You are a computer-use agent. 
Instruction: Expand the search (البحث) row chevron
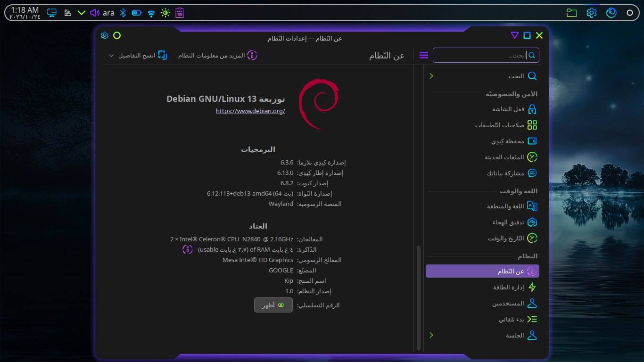pos(431,76)
